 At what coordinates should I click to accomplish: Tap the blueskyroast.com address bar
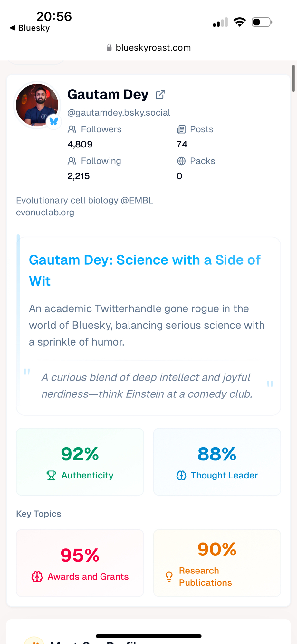[153, 48]
